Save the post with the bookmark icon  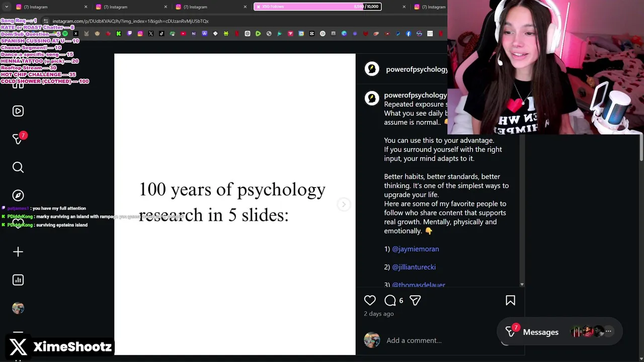coord(510,300)
